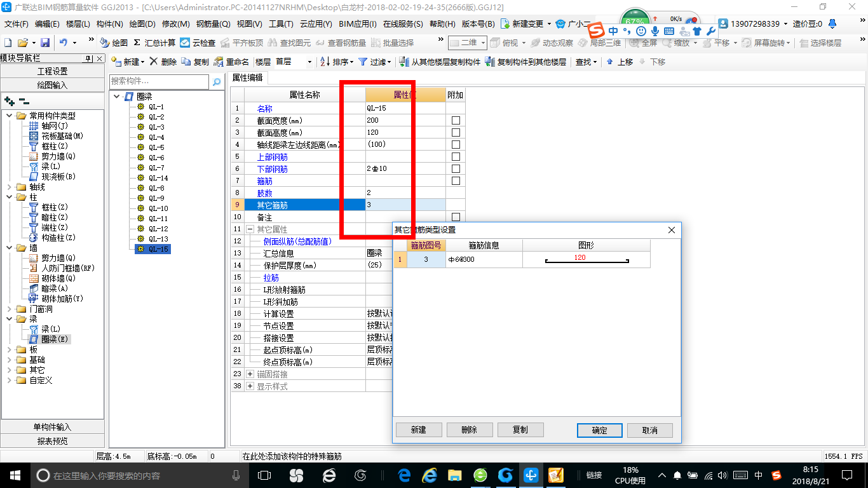The image size is (868, 488).
Task: Check 附加 box for 备注
Action: coord(456,217)
